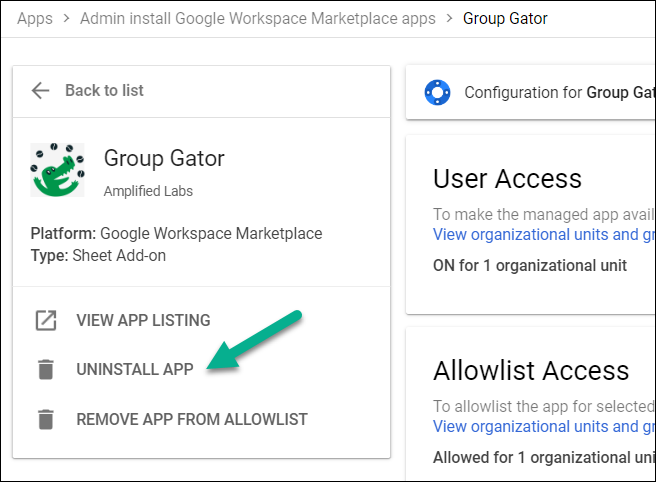Click the User Access heading
The height and width of the screenshot is (482, 656).
[507, 179]
